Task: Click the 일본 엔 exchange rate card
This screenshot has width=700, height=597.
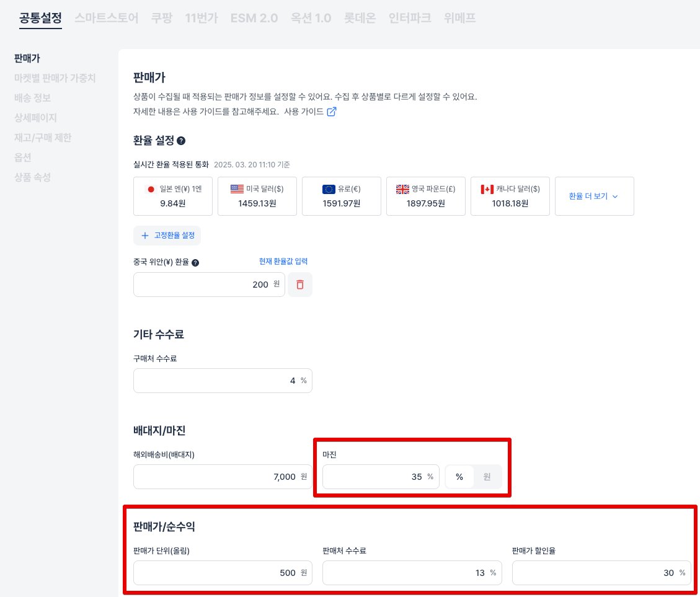Action: tap(173, 196)
